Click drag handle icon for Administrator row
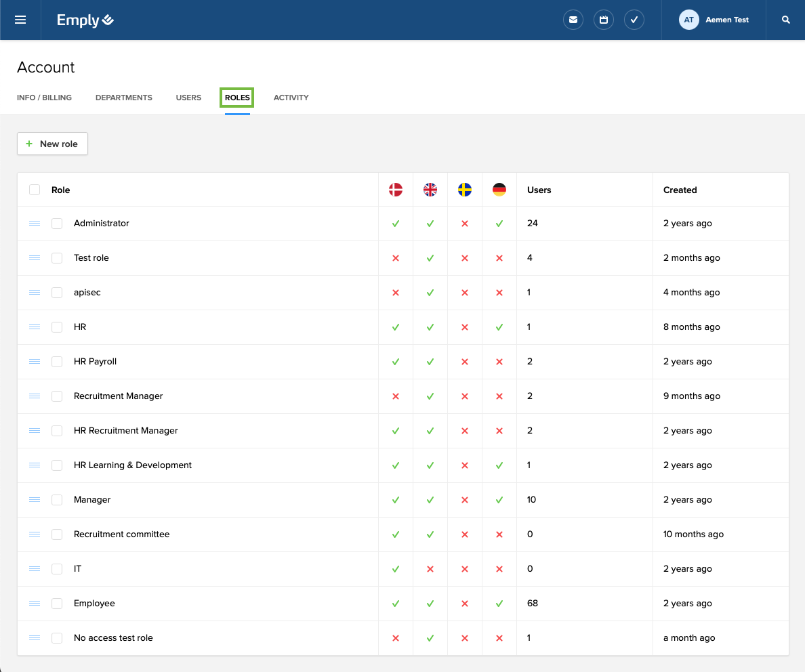Screen dimensions: 805x672 (35, 224)
